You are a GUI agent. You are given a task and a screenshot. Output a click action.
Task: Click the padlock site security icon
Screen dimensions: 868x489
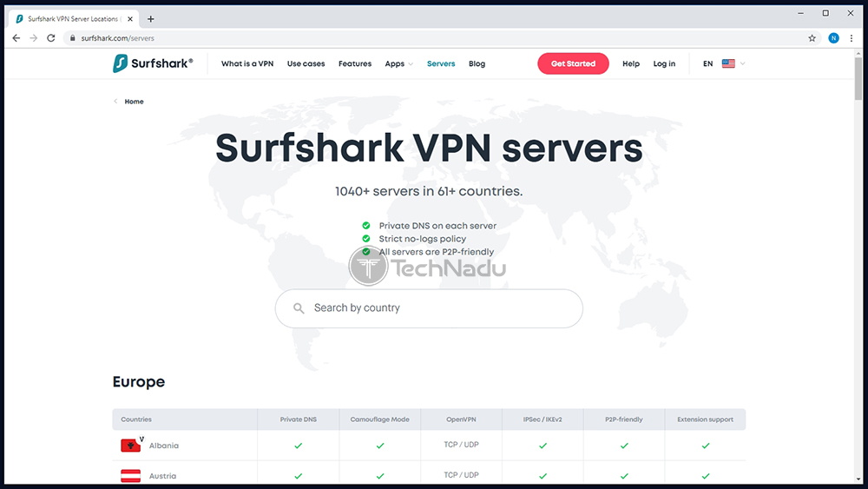(72, 38)
